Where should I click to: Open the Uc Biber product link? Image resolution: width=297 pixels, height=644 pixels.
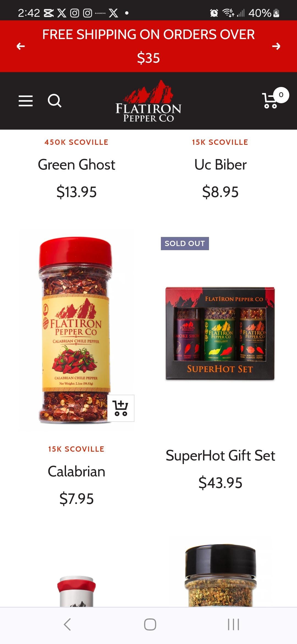click(x=220, y=165)
